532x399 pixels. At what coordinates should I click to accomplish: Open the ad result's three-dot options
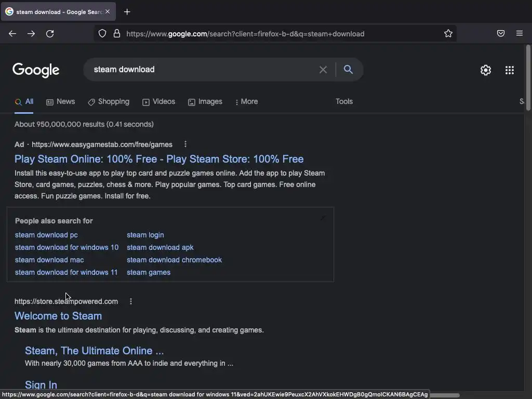(x=185, y=144)
